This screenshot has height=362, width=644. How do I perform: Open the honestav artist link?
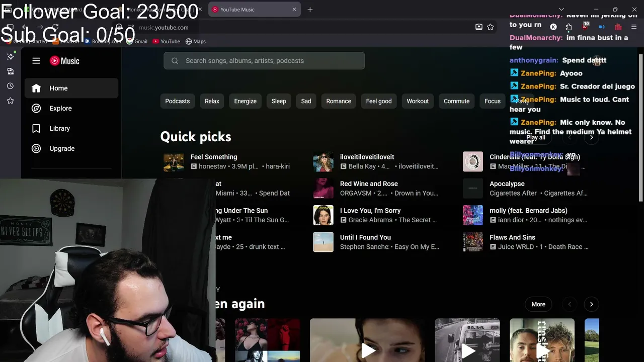[214, 166]
